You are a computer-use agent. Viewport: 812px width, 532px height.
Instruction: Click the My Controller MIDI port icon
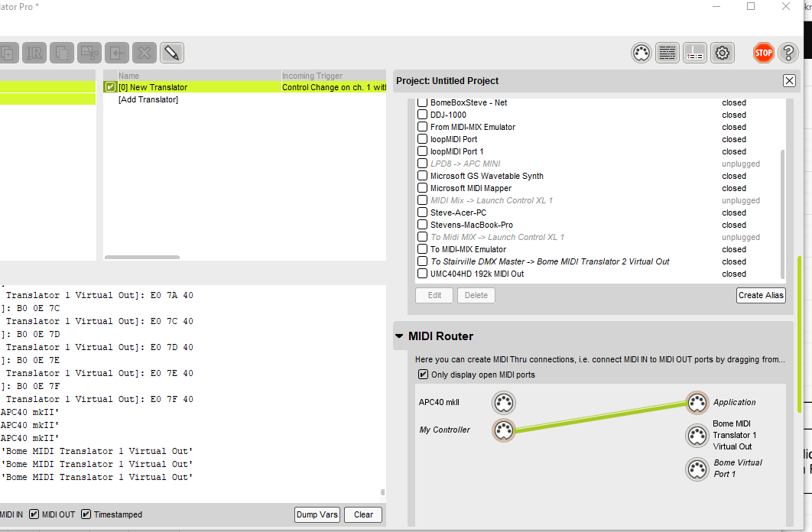(x=503, y=430)
